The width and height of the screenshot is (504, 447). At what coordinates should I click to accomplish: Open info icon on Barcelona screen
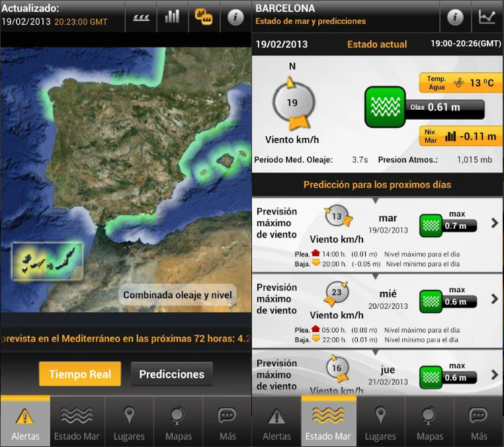pos(455,17)
